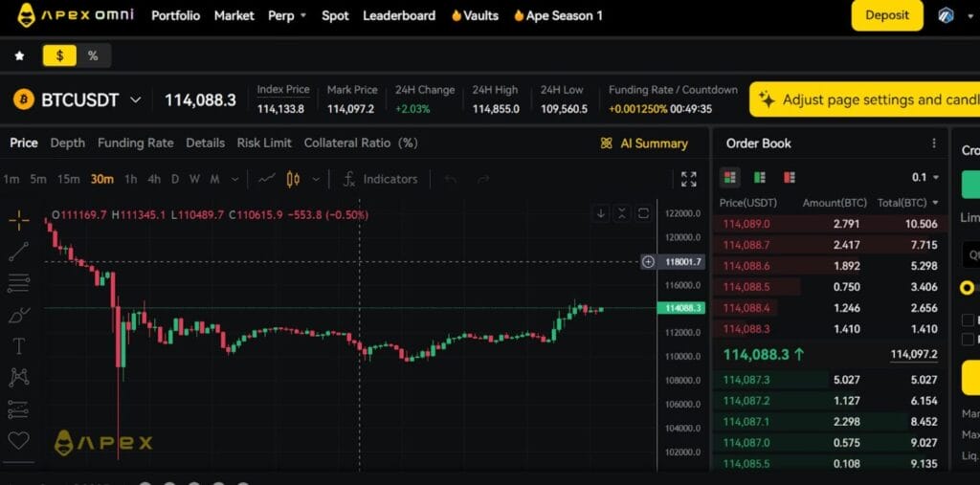
Task: Click the Deposit button
Action: tap(887, 15)
